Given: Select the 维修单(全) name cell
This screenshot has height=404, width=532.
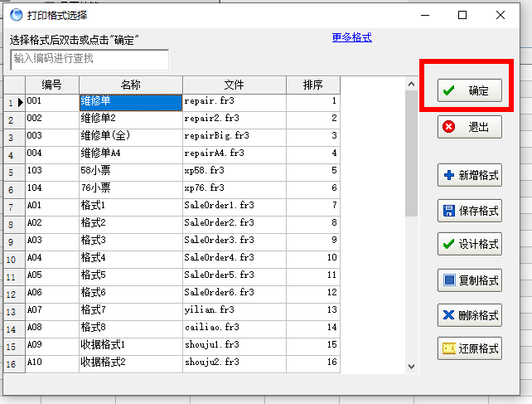Looking at the screenshot, I should (131, 137).
